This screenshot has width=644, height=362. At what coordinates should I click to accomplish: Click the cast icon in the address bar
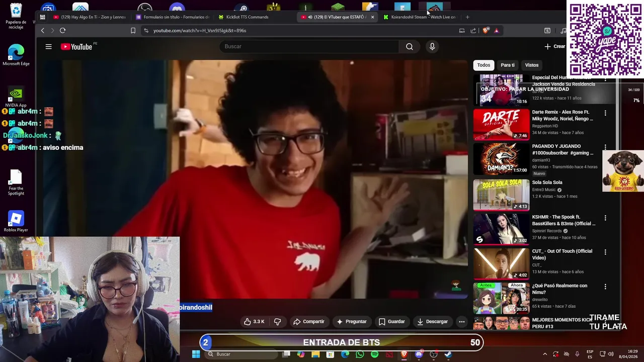tap(462, 31)
